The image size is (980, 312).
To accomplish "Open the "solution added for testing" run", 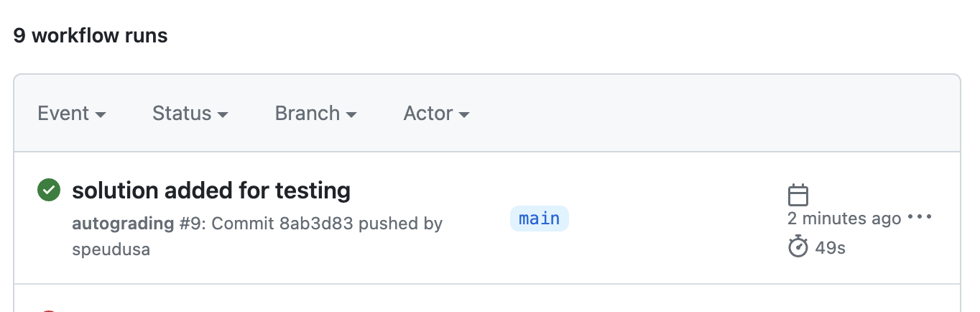I will coord(211,191).
